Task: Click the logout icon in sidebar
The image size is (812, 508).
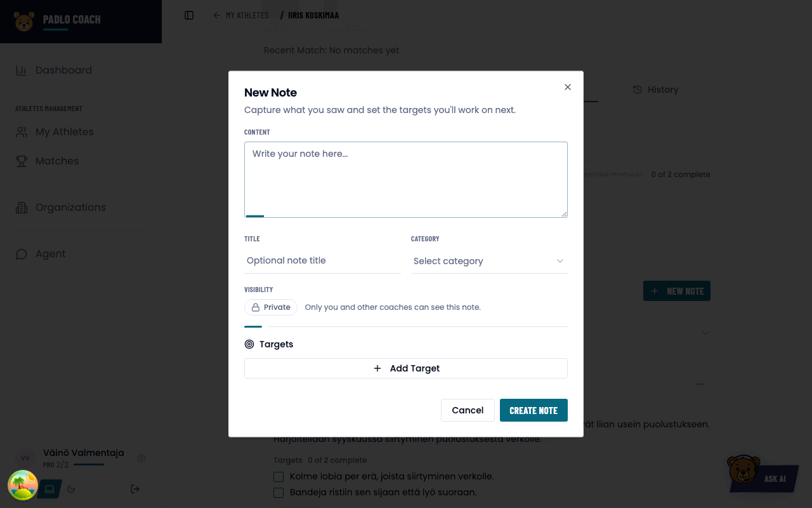Action: tap(135, 489)
